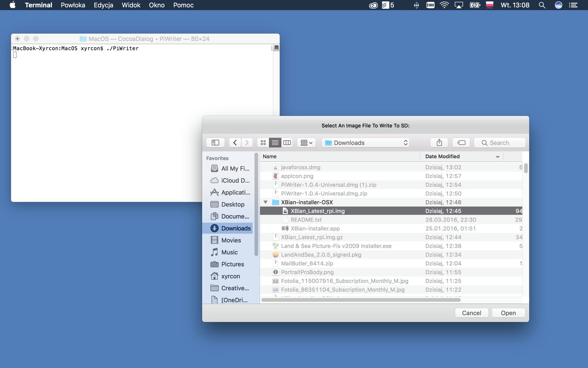
Task: Click Fotolia_115007916_Subscription_Monthly_M.jpg row
Action: (x=391, y=281)
